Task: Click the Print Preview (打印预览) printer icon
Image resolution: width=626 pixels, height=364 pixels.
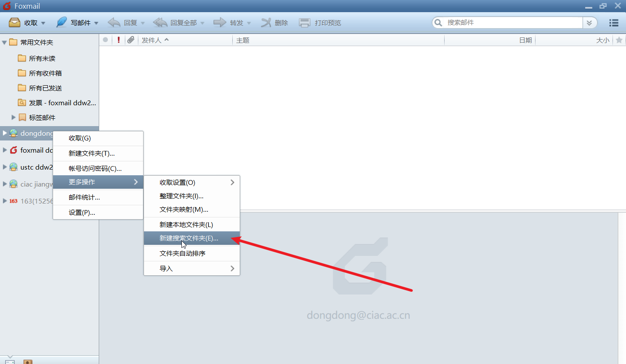Action: click(305, 23)
